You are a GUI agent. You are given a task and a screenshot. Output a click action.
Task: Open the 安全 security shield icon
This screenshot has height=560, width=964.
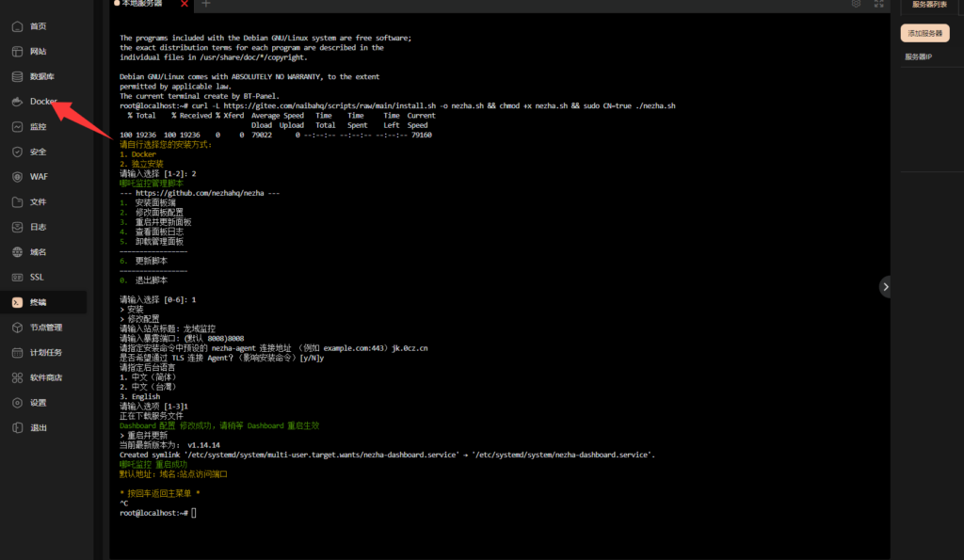17,152
